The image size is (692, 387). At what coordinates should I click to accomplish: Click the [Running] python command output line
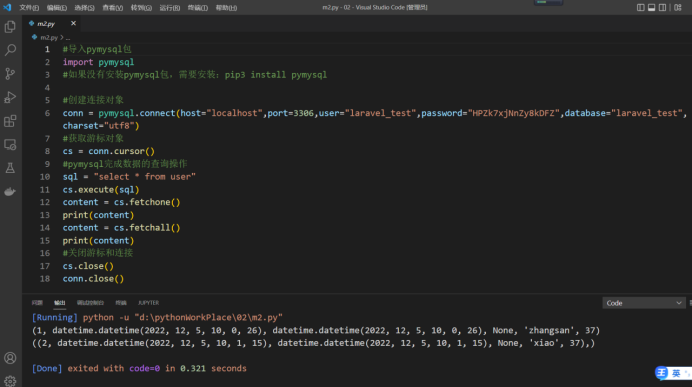tap(157, 317)
